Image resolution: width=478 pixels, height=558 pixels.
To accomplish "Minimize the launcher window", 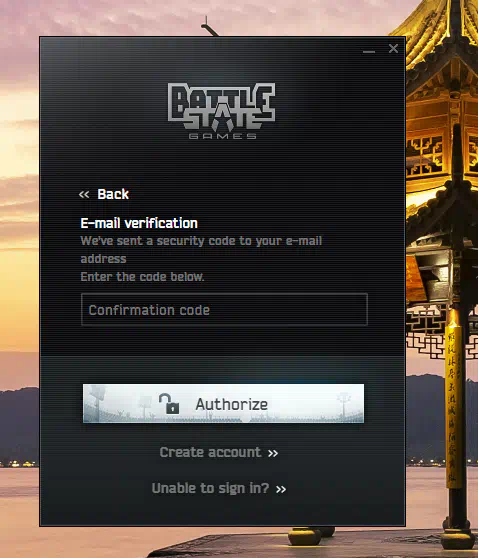I will pos(369,52).
